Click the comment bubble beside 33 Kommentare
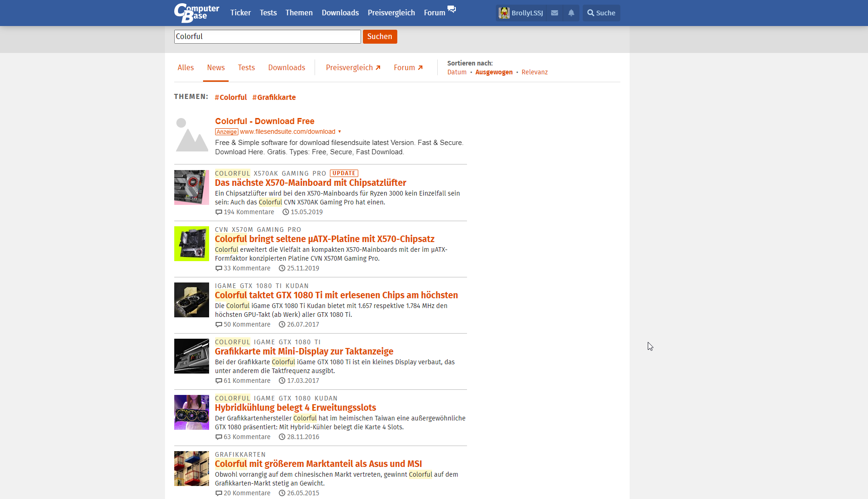The width and height of the screenshot is (868, 499). click(218, 268)
